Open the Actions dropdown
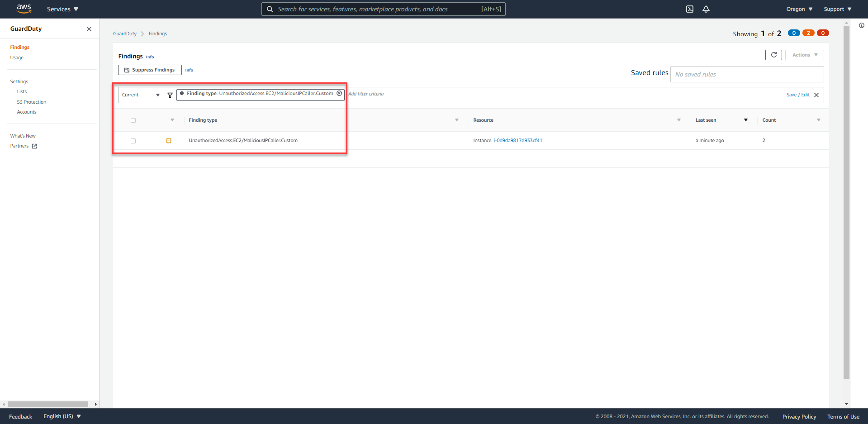 tap(805, 55)
